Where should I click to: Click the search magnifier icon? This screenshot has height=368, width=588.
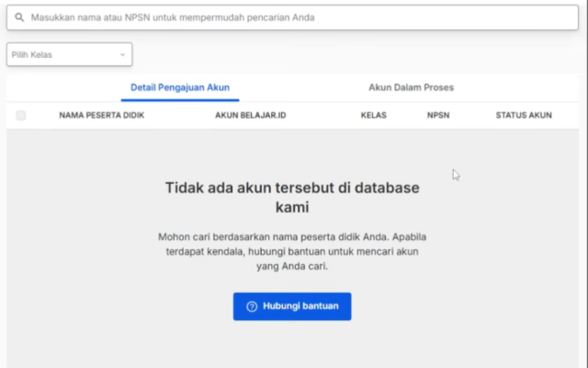click(x=19, y=17)
